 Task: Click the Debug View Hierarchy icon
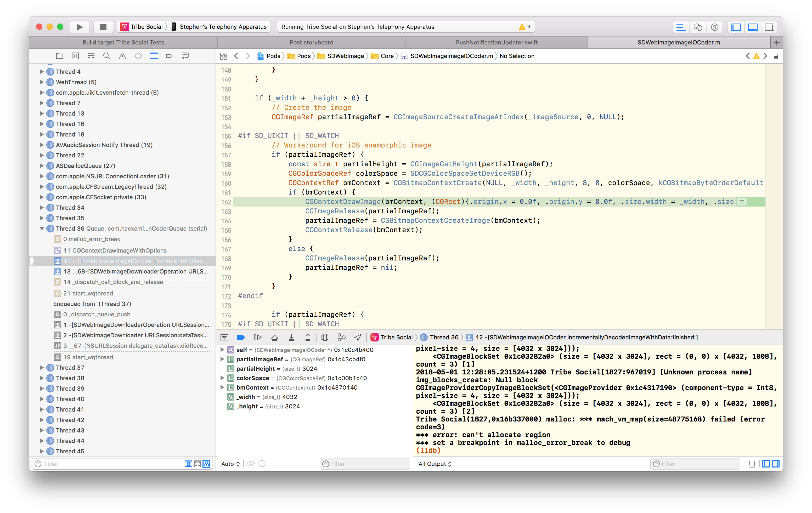pos(325,337)
